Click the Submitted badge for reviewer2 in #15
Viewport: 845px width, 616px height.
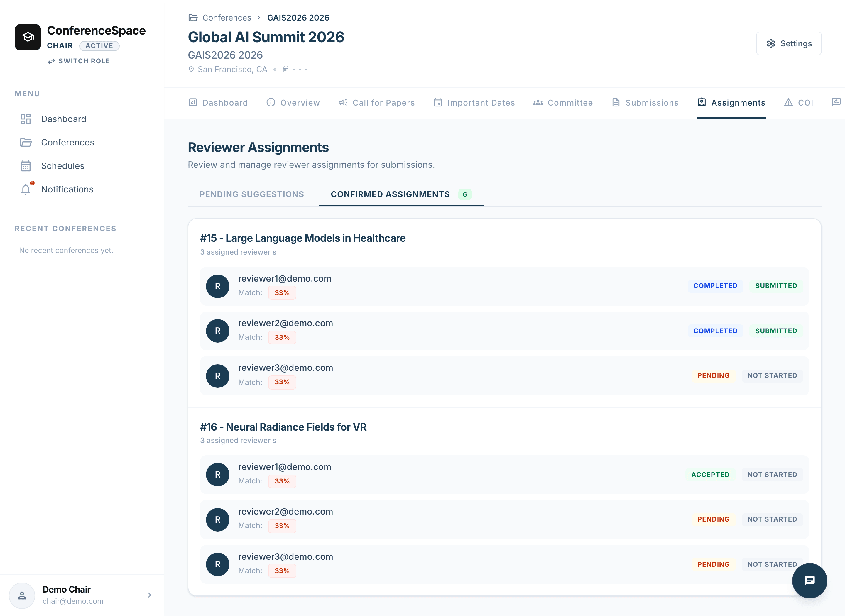tap(776, 331)
